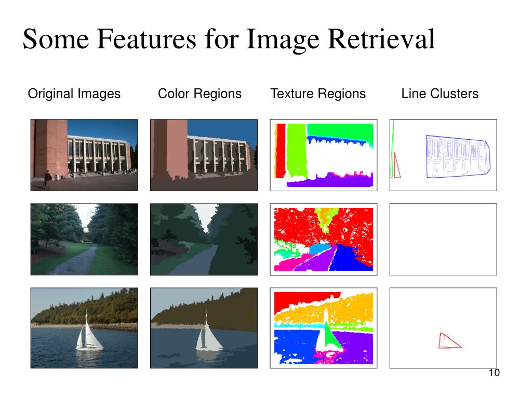Viewport: 532px width, 399px height.
Task: Select the 'Line Clusters' column heading
Action: [440, 94]
